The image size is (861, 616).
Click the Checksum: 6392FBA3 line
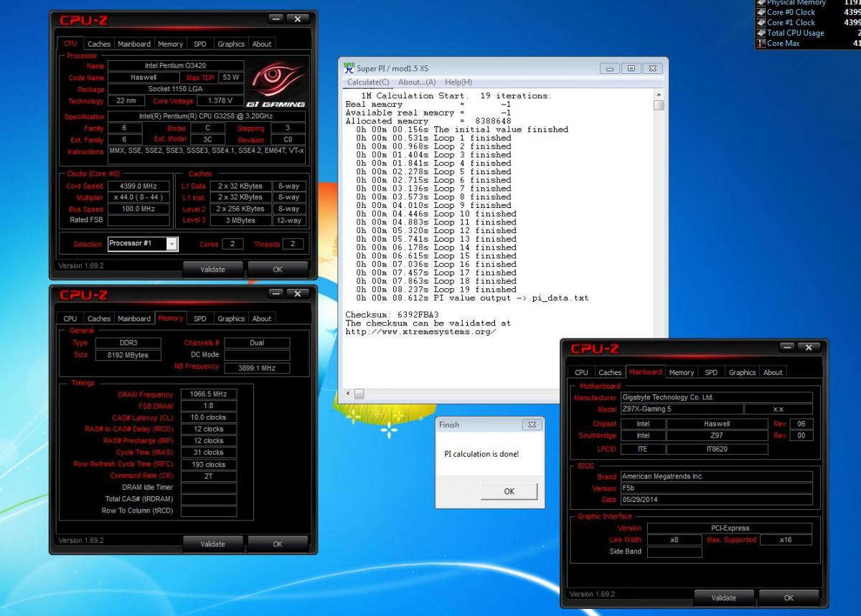tap(392, 315)
